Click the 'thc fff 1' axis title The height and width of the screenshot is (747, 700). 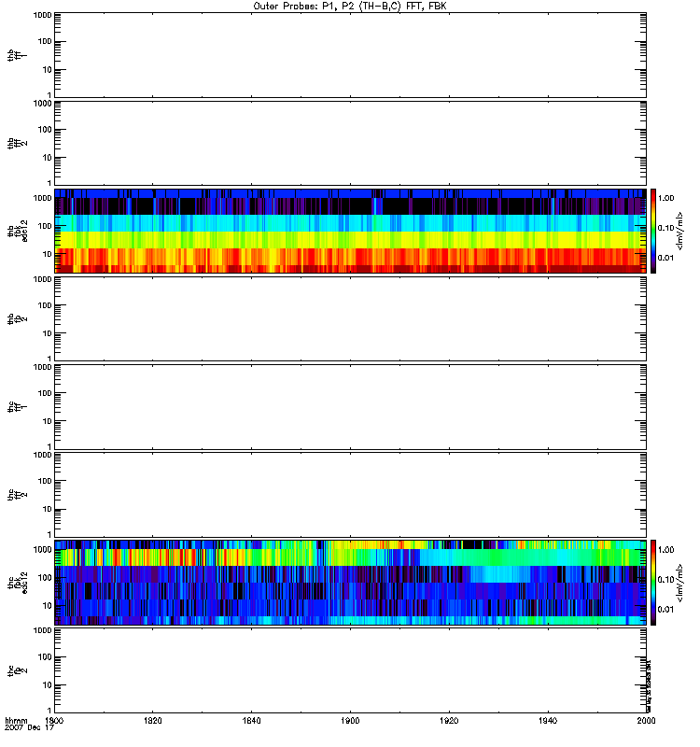tap(17, 407)
